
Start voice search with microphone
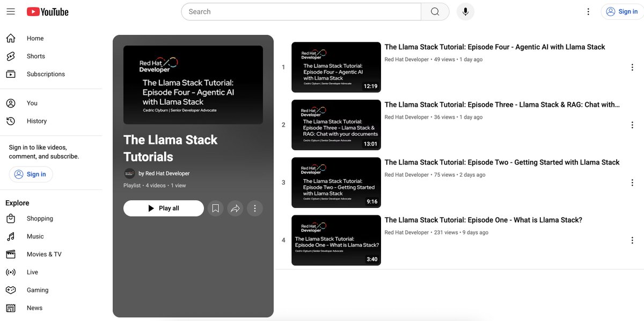click(x=465, y=12)
